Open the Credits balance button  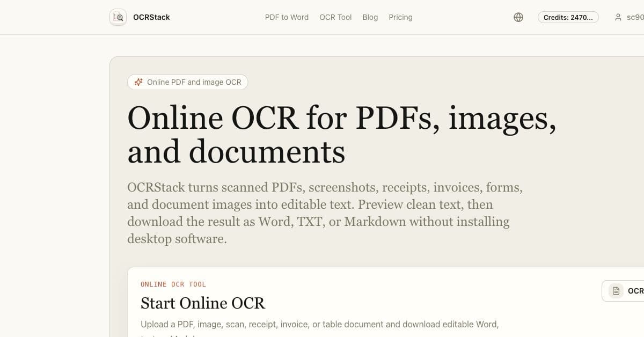coord(568,17)
